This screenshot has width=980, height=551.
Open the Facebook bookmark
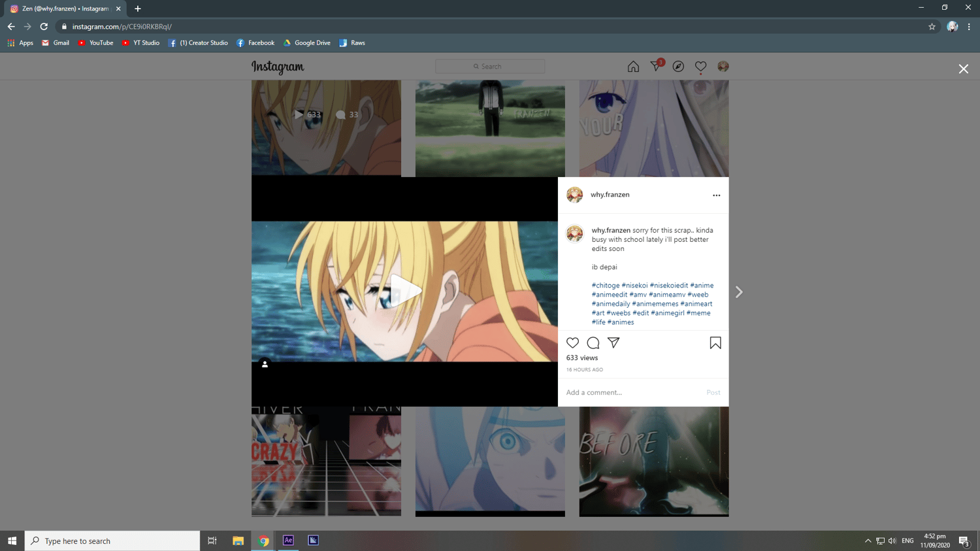coord(255,43)
